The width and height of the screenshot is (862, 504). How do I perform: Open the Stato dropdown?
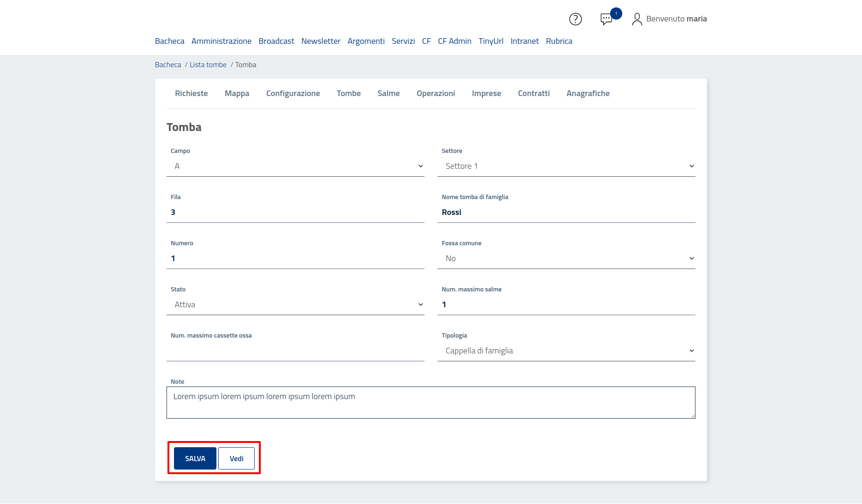[295, 304]
